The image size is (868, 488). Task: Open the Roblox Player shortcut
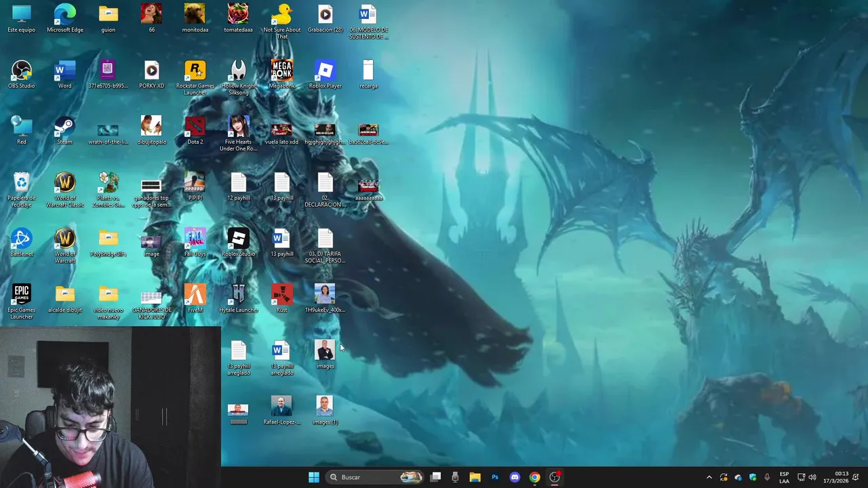click(325, 75)
